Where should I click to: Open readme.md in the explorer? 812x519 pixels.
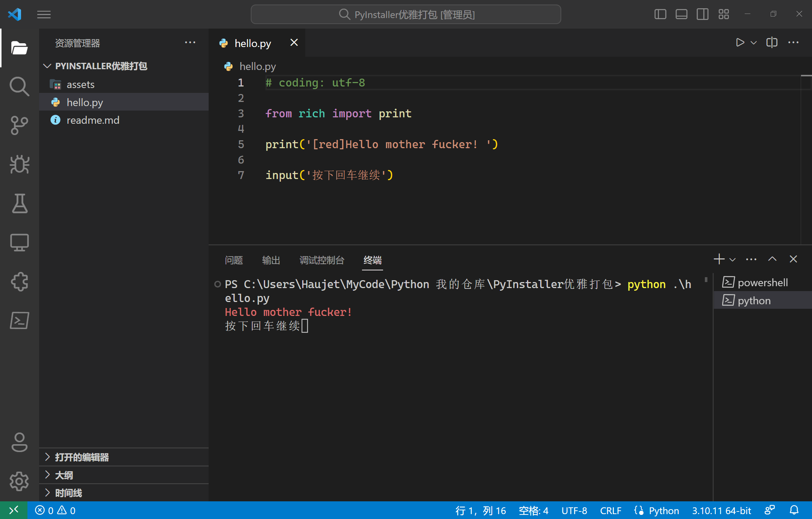tap(93, 120)
